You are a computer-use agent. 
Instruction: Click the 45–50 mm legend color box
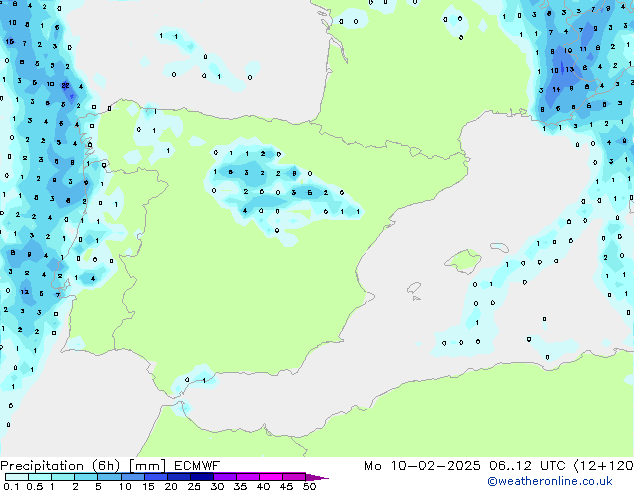point(294,477)
